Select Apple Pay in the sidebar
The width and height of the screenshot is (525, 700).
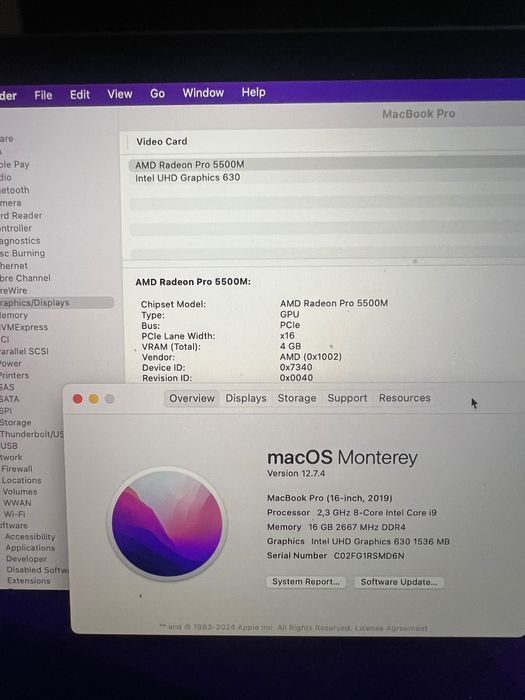point(15,164)
